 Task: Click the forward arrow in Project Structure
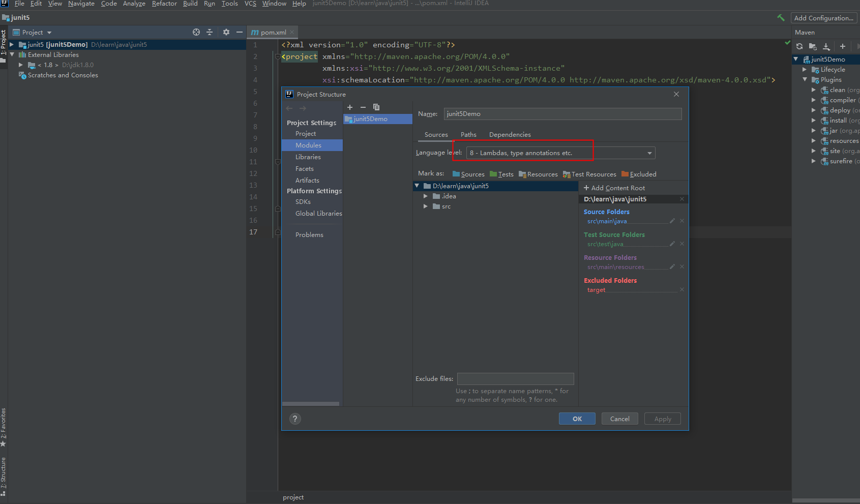click(x=303, y=108)
